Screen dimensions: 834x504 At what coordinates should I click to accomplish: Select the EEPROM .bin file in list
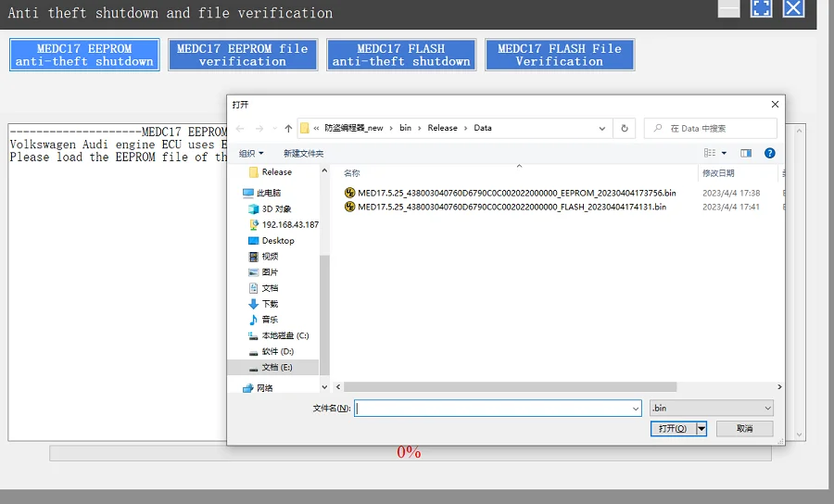pyautogui.click(x=516, y=193)
